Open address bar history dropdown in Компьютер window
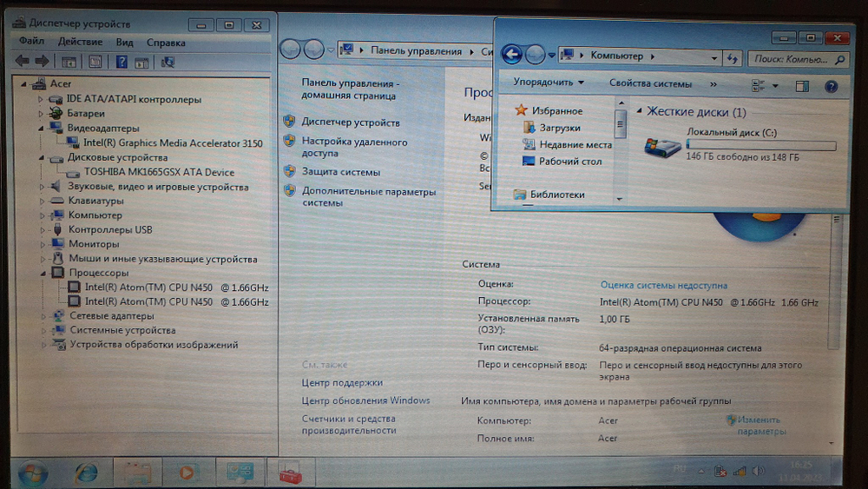868x489 pixels. point(714,57)
